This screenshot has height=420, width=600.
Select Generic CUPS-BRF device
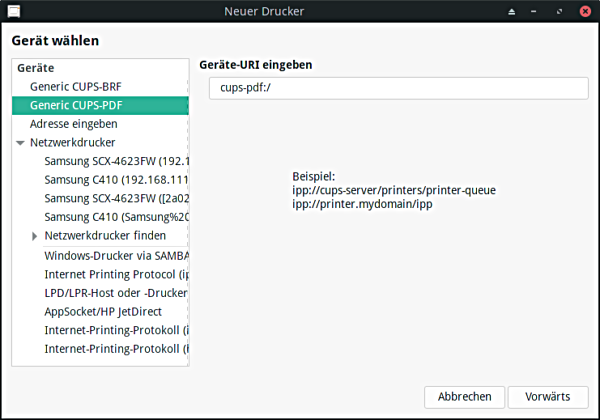pyautogui.click(x=75, y=87)
